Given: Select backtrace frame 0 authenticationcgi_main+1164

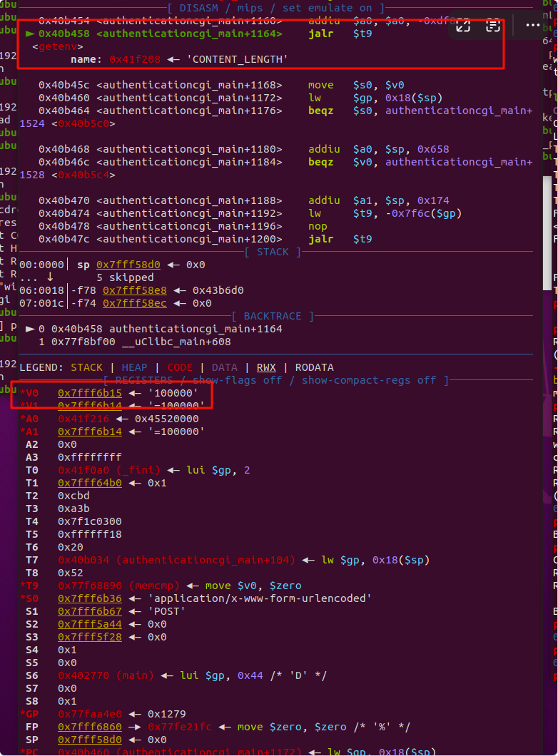Looking at the screenshot, I should click(154, 329).
